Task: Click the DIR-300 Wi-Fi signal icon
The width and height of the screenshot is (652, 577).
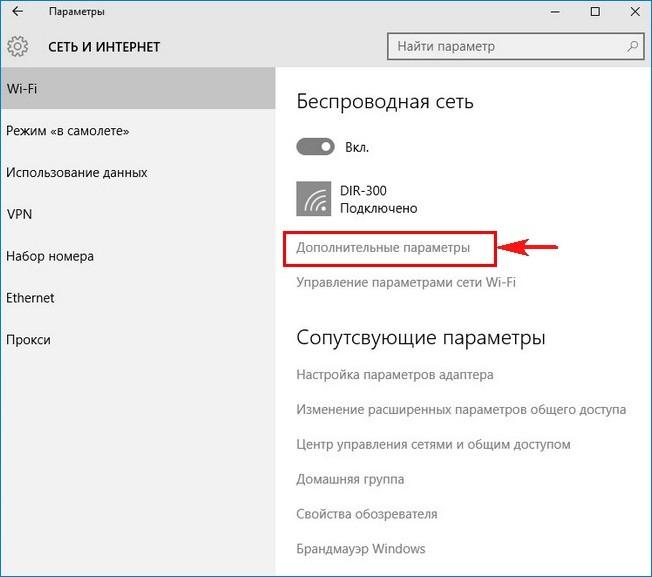Action: click(314, 199)
